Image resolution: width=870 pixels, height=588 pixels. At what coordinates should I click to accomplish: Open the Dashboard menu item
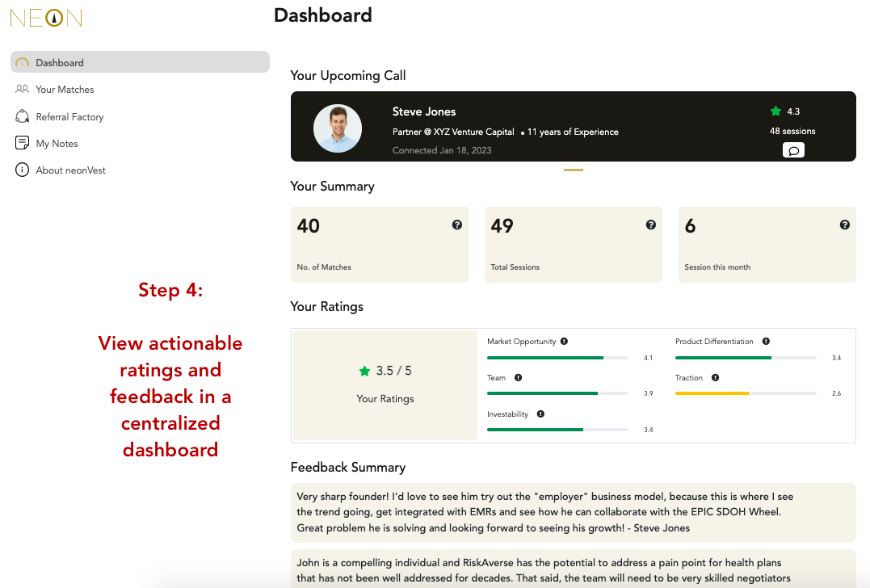[140, 62]
